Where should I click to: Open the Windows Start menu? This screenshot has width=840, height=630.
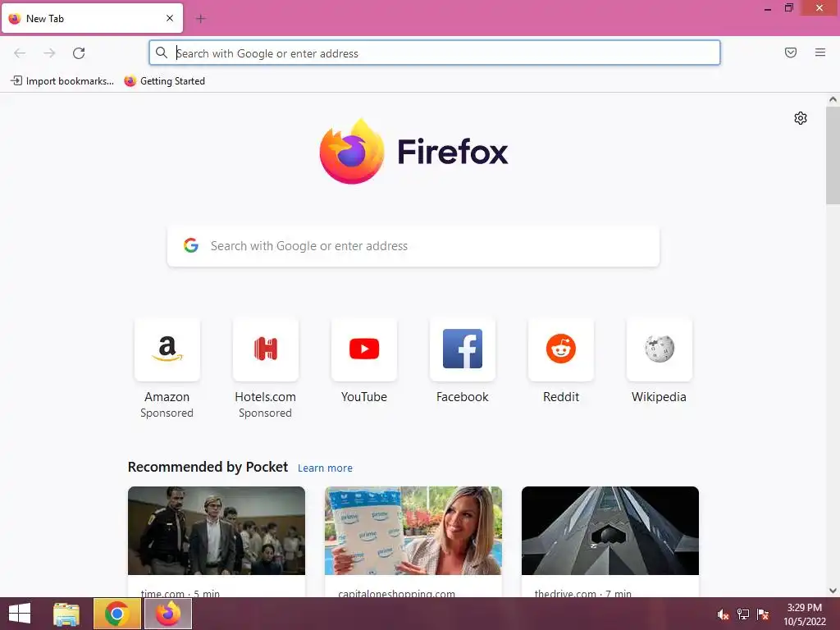coord(20,614)
